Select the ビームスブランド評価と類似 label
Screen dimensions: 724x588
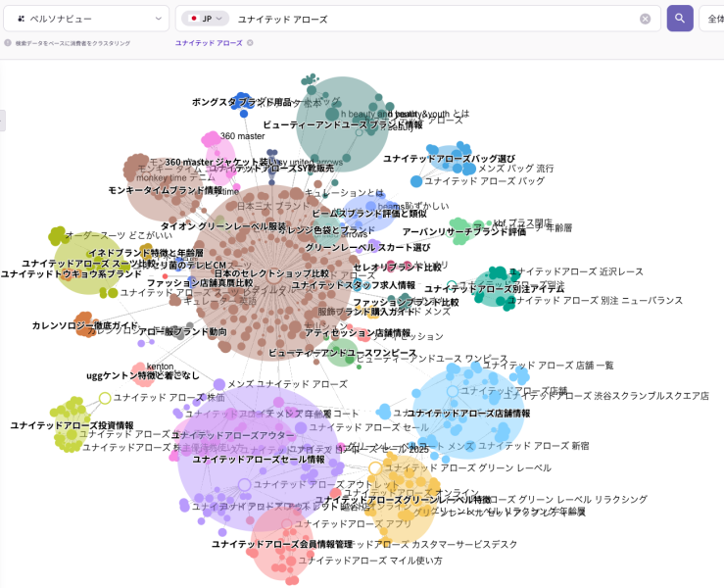[x=369, y=214]
